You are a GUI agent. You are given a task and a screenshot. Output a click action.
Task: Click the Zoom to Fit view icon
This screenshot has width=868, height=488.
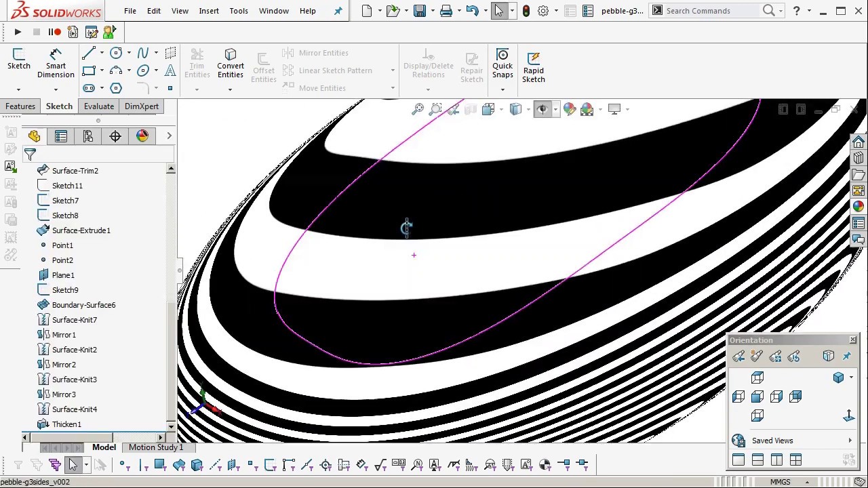[x=418, y=109]
